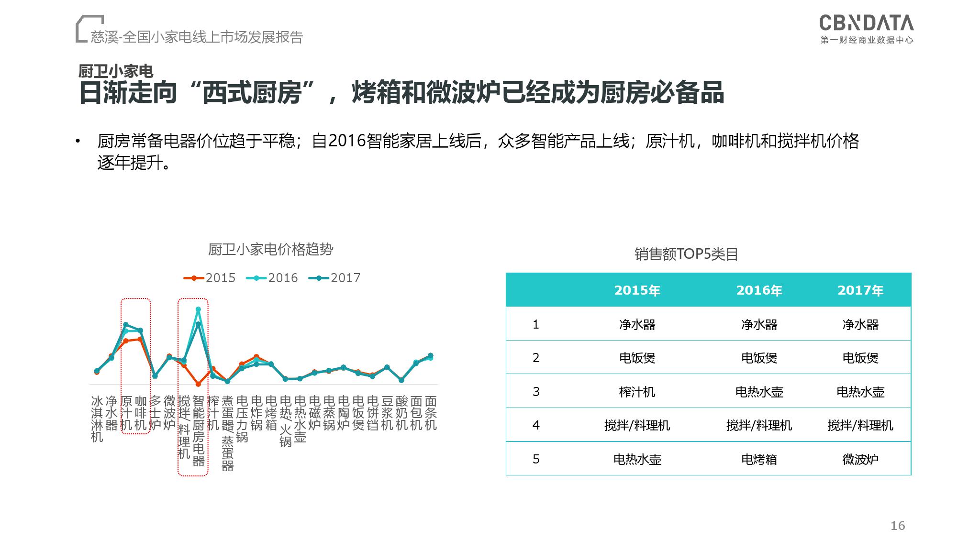Click the 2015年 table column header
The width and height of the screenshot is (980, 551).
[x=637, y=290]
